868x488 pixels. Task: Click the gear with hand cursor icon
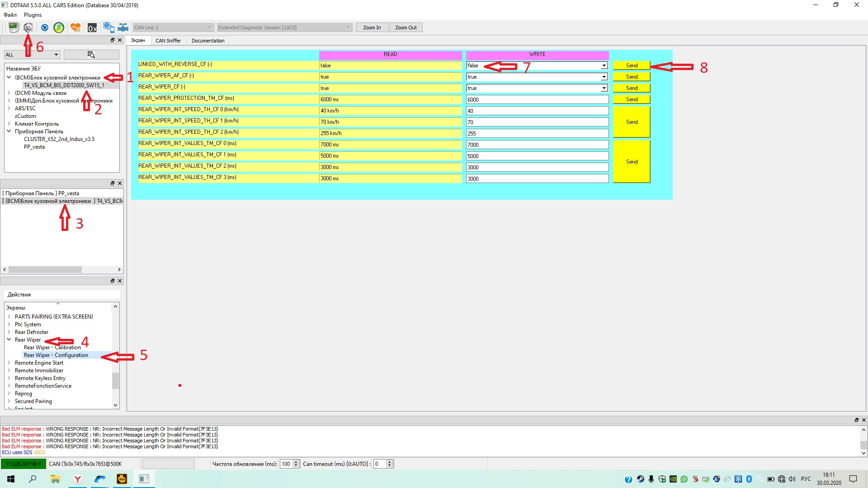point(108,28)
